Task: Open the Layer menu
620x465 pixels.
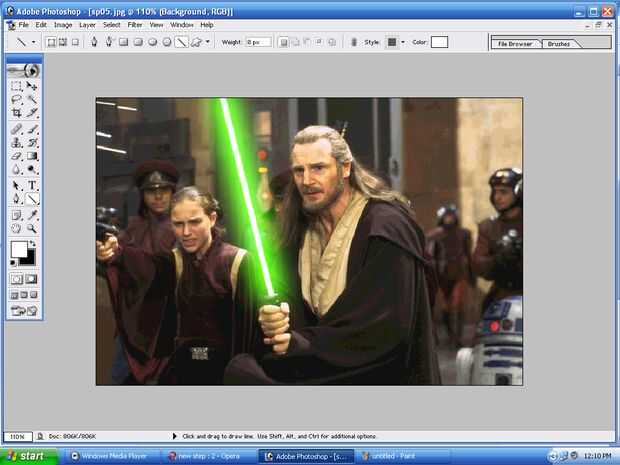Action: pyautogui.click(x=87, y=25)
